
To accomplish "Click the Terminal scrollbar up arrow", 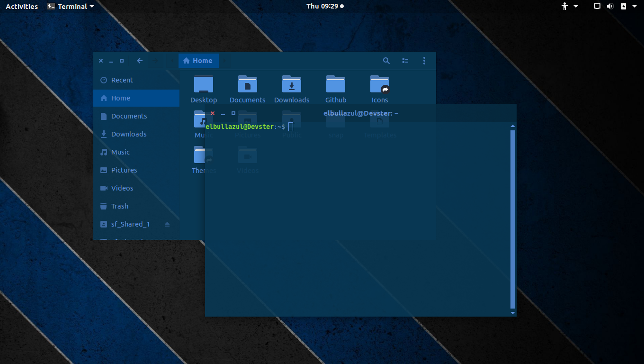I will click(512, 126).
